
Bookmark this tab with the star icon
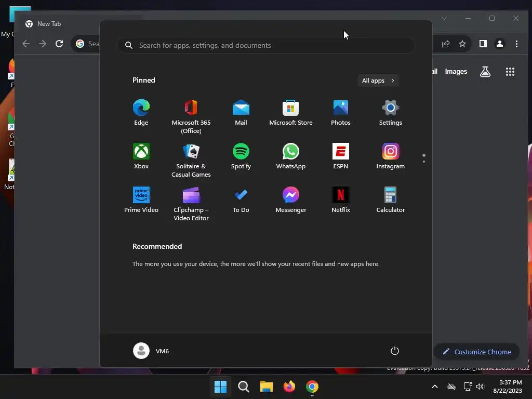(x=462, y=44)
